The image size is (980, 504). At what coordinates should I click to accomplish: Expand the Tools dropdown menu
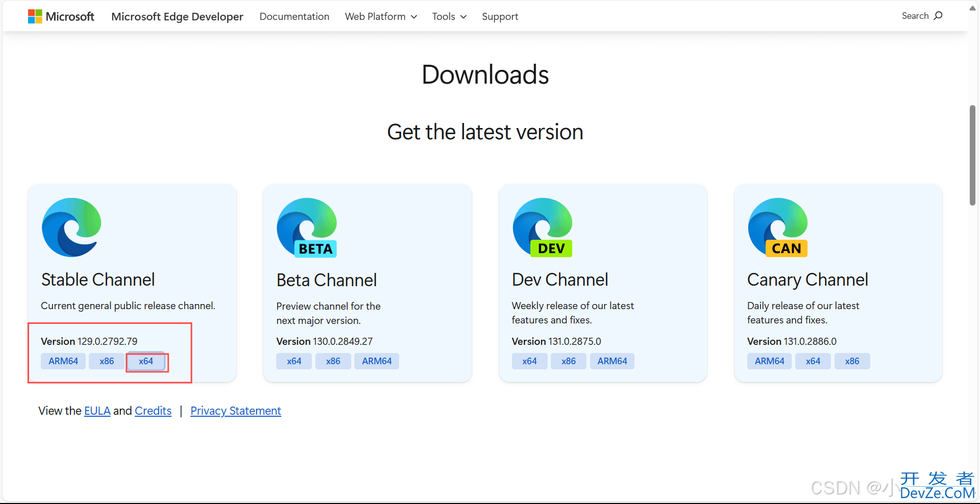[x=449, y=16]
